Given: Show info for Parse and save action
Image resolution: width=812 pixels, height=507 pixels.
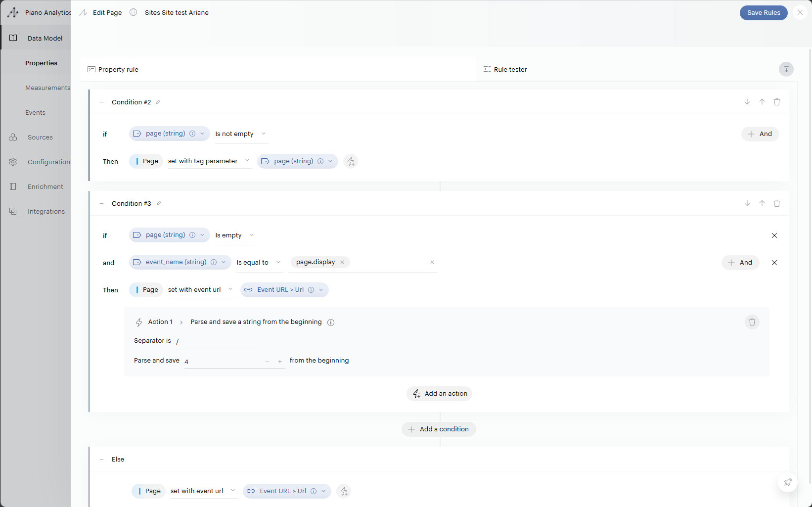Looking at the screenshot, I should pyautogui.click(x=331, y=323).
